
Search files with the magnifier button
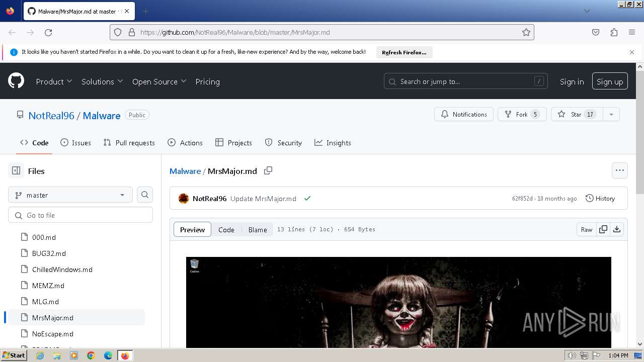pos(145,195)
